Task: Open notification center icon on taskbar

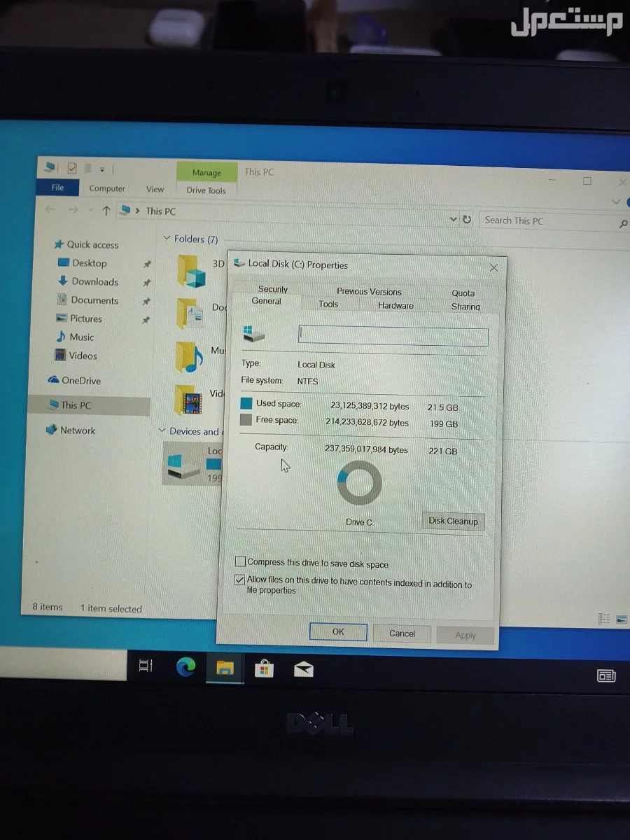Action: click(605, 675)
